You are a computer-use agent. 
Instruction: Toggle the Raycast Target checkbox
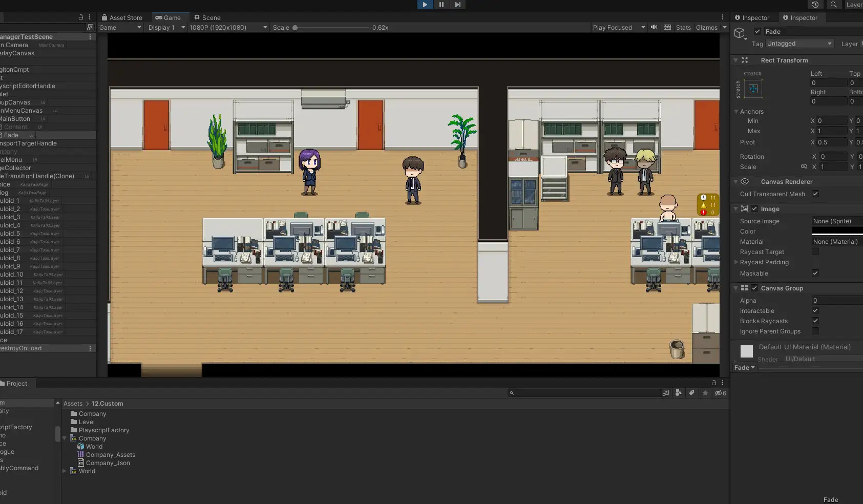pyautogui.click(x=815, y=252)
